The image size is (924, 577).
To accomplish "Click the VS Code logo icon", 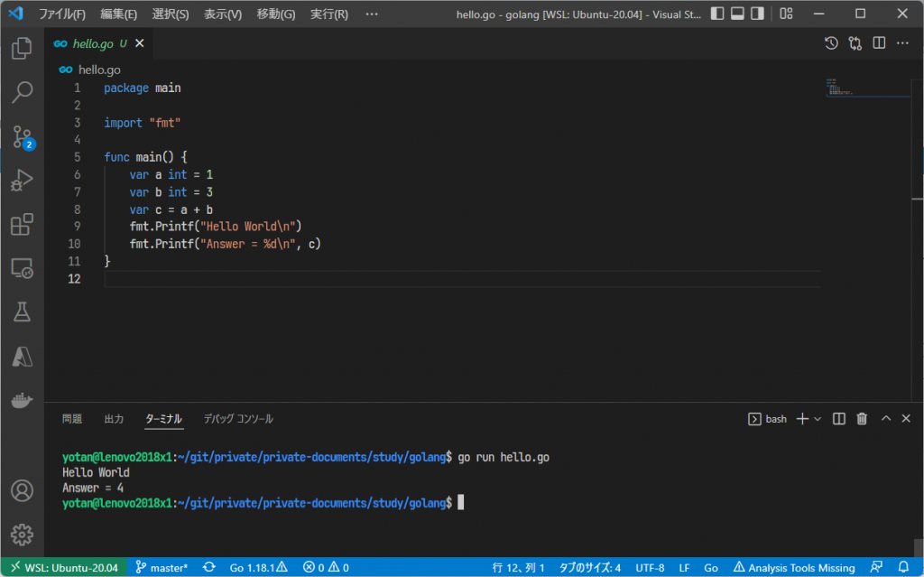I will 16,14.
